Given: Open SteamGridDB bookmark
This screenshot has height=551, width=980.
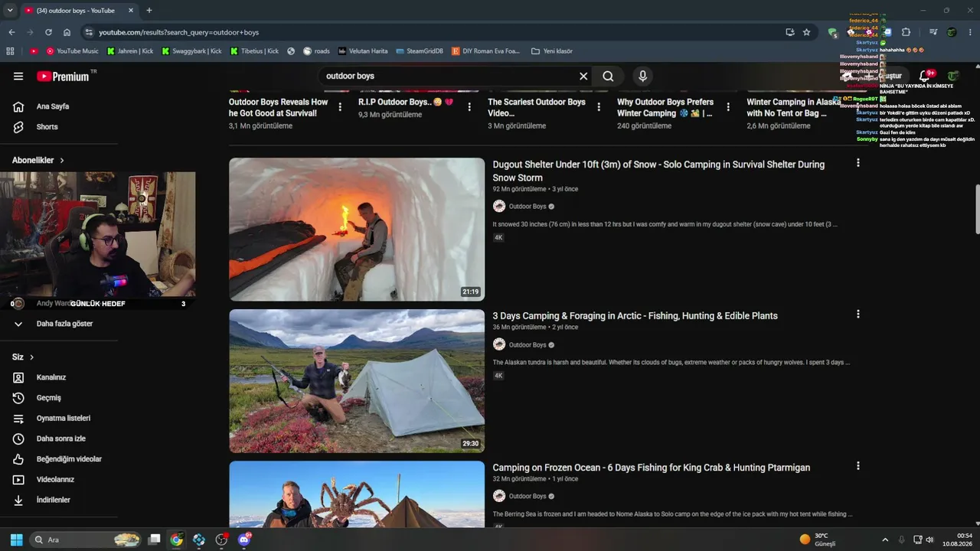Looking at the screenshot, I should click(420, 51).
